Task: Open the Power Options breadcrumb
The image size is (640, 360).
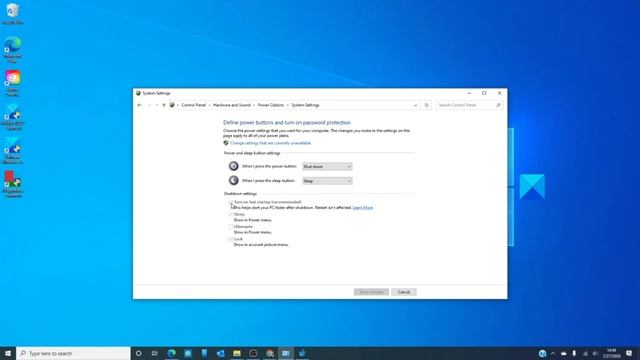Action: tap(271, 105)
